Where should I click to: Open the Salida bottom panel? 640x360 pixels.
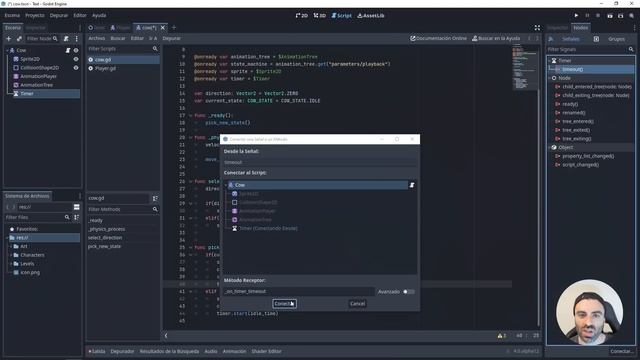point(97,351)
